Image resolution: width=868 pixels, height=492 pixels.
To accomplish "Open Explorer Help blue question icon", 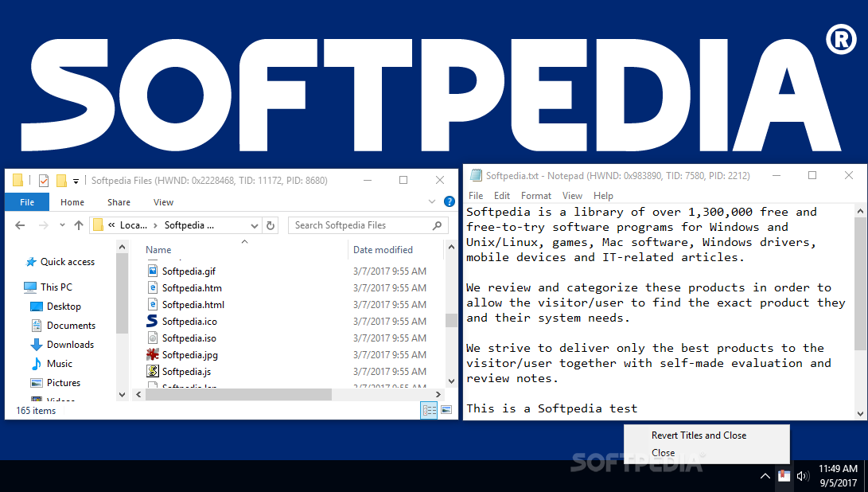I will point(450,201).
